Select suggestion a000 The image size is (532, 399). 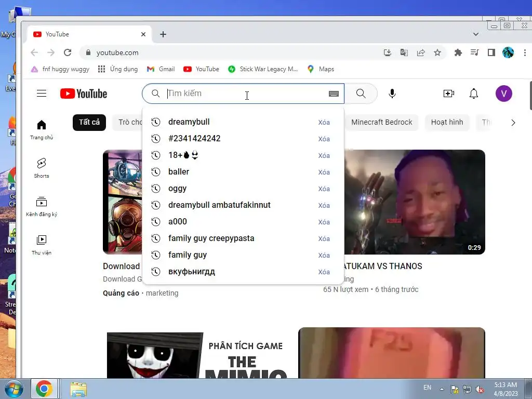pyautogui.click(x=243, y=222)
